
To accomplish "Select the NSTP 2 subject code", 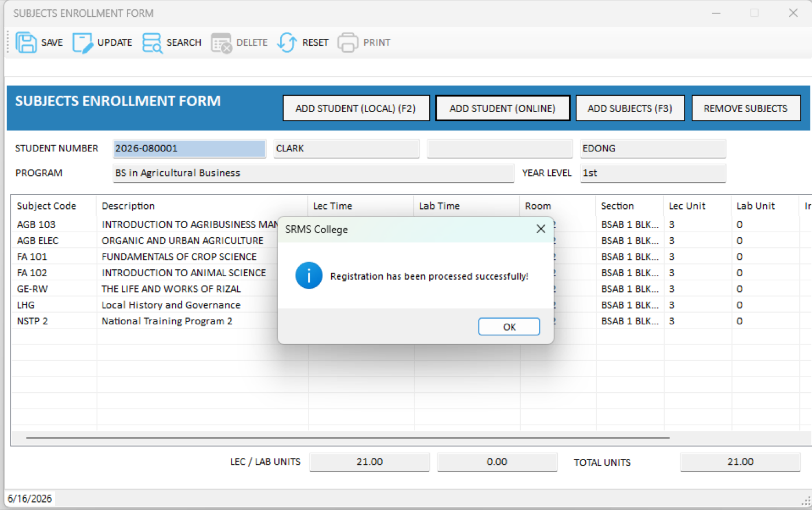I will click(32, 321).
